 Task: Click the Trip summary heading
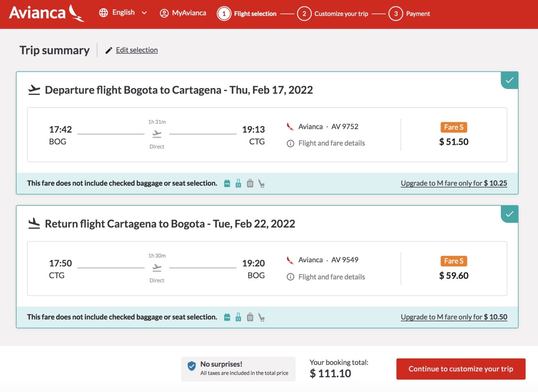pos(55,50)
